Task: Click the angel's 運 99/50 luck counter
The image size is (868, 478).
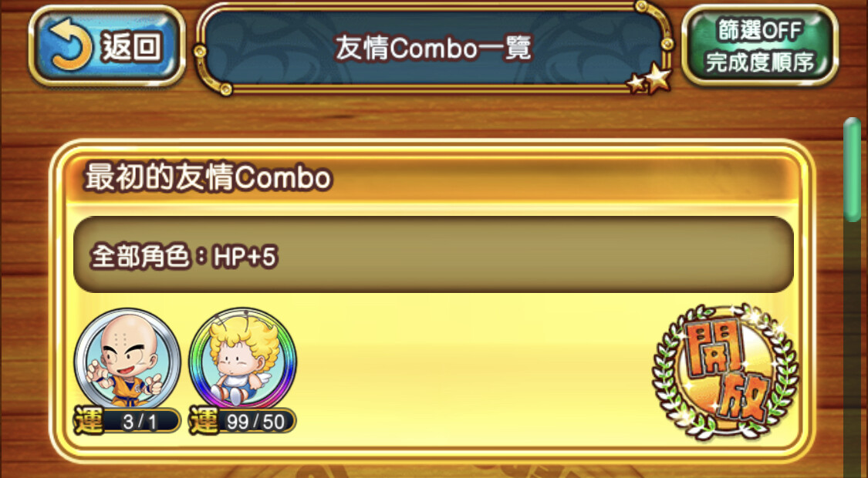Action: coord(242,422)
